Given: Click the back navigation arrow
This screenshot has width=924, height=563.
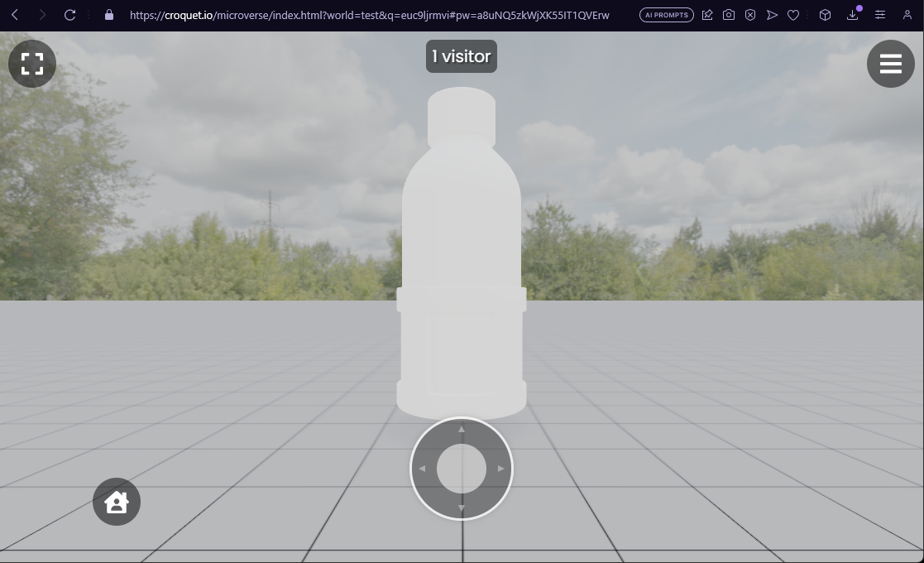Looking at the screenshot, I should pos(15,14).
